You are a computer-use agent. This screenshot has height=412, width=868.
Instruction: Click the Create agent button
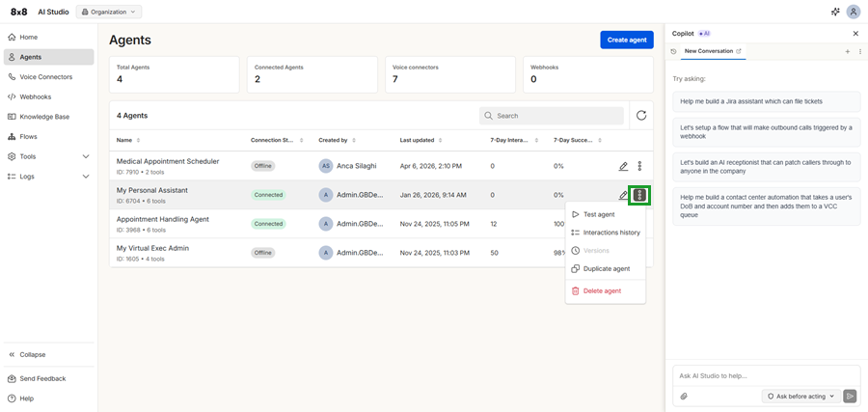pyautogui.click(x=627, y=40)
